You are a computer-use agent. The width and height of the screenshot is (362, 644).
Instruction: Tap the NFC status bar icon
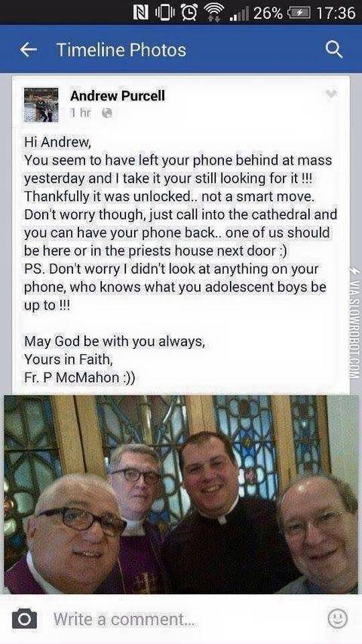click(141, 13)
